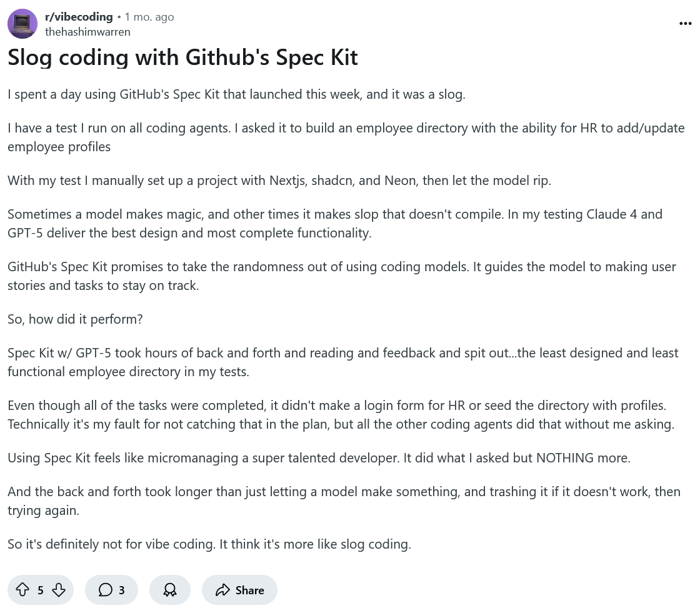
Task: Open the three-dot post options icon
Action: point(684,23)
